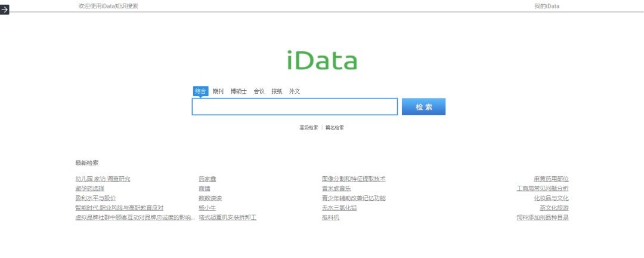Open 我的iData in the top bar
This screenshot has width=644, height=258.
pos(546,6)
